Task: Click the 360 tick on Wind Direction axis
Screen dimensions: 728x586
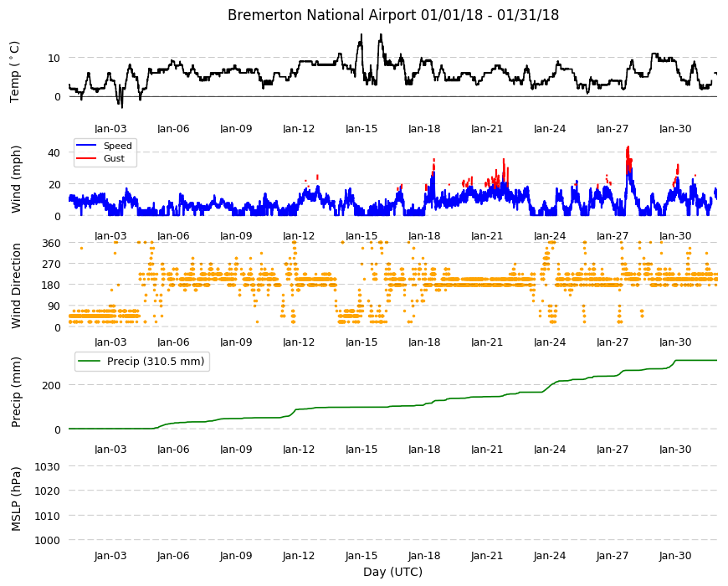Action: coord(51,244)
